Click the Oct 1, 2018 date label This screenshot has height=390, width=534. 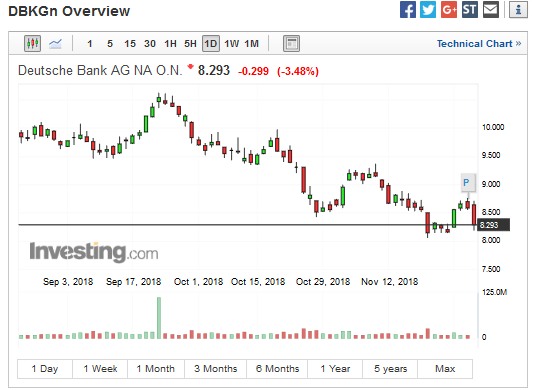coord(198,282)
